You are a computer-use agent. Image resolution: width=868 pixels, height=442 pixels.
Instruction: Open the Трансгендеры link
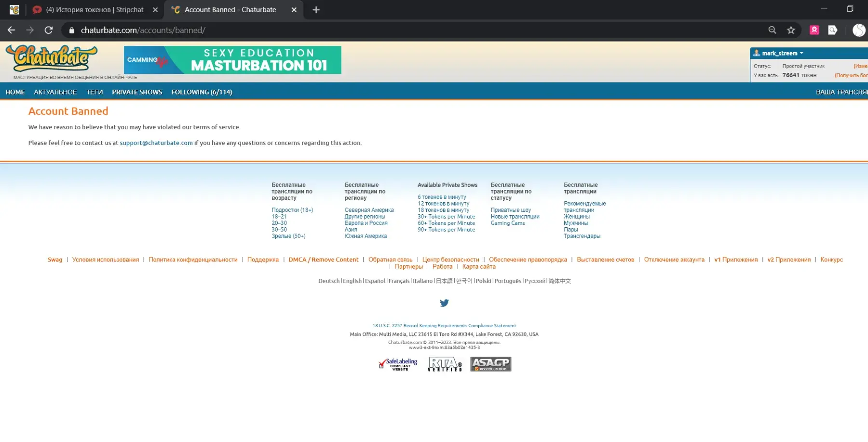[582, 236]
